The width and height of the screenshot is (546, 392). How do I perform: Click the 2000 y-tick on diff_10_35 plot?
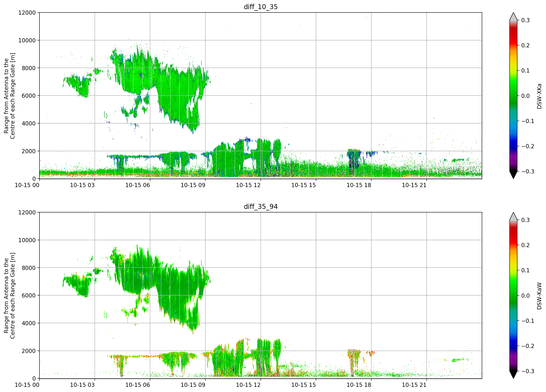pyautogui.click(x=29, y=151)
